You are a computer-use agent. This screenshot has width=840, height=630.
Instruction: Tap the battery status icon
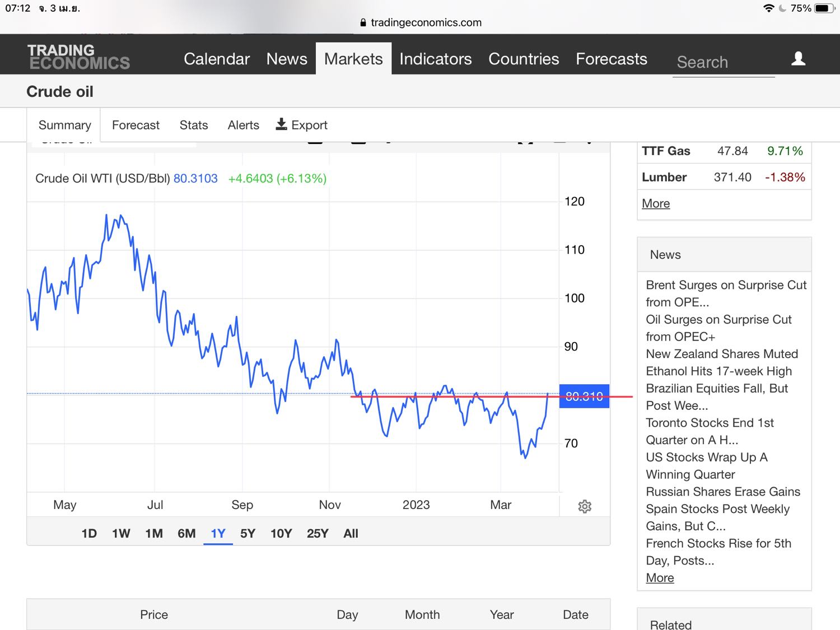tap(824, 8)
